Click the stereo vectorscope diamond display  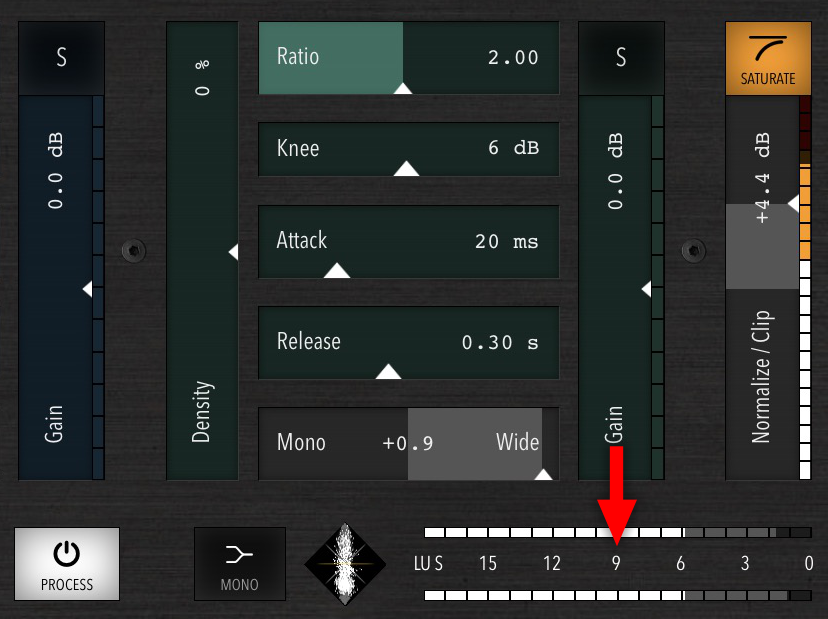[x=345, y=564]
